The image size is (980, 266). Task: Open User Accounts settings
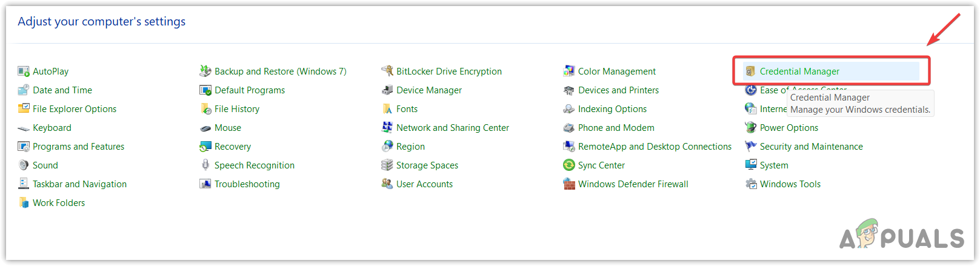tap(424, 184)
